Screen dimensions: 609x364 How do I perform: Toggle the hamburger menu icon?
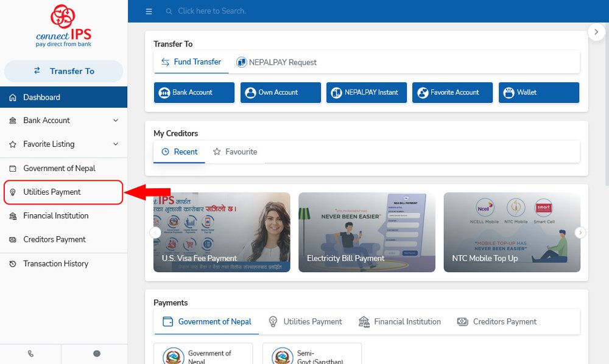tap(149, 11)
